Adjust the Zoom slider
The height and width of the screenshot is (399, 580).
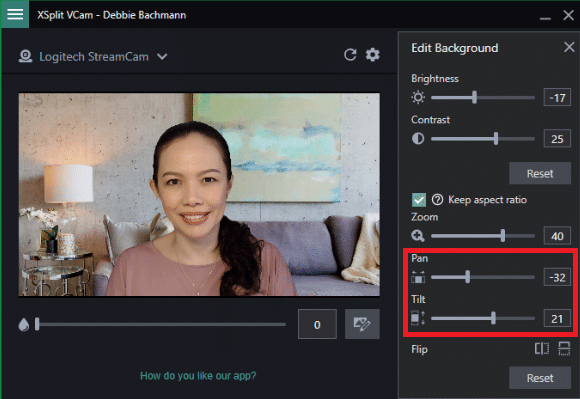483,236
